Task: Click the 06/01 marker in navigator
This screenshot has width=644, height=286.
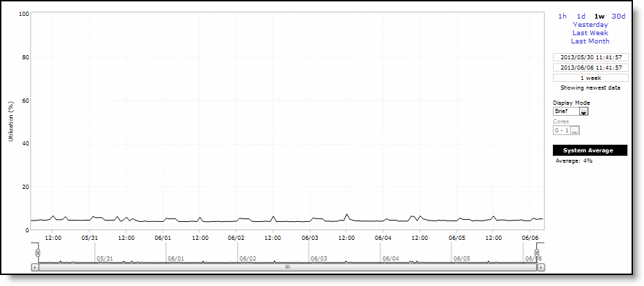Action: 176,258
